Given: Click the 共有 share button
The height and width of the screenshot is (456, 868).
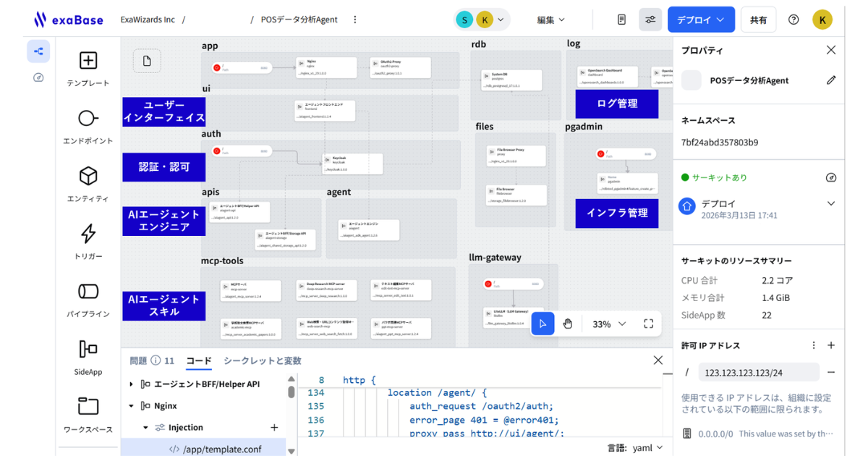Looking at the screenshot, I should (758, 20).
